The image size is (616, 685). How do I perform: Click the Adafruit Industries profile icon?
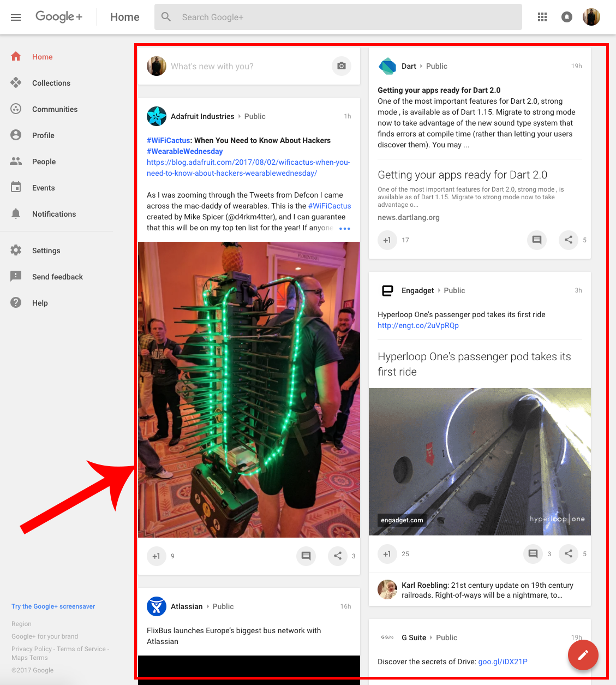tap(157, 116)
